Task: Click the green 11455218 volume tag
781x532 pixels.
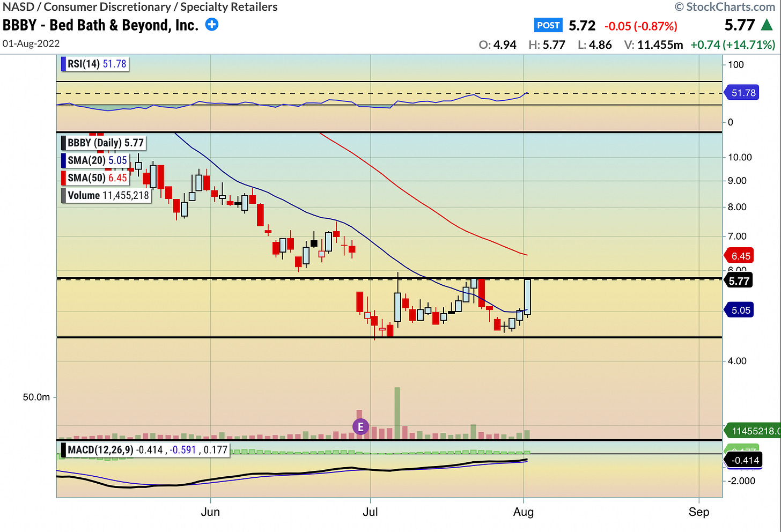Action: click(753, 431)
